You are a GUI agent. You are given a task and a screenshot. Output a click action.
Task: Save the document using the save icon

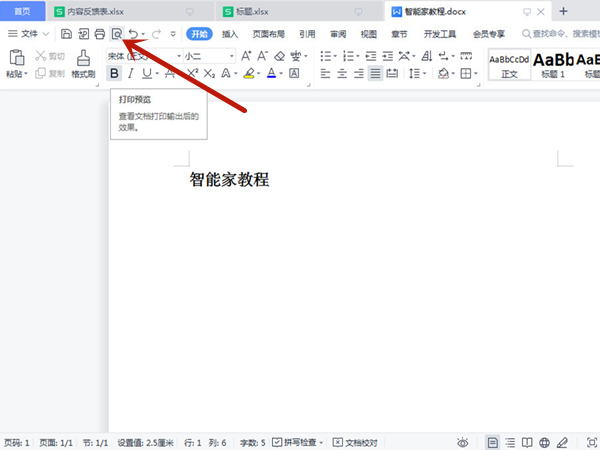(x=66, y=34)
